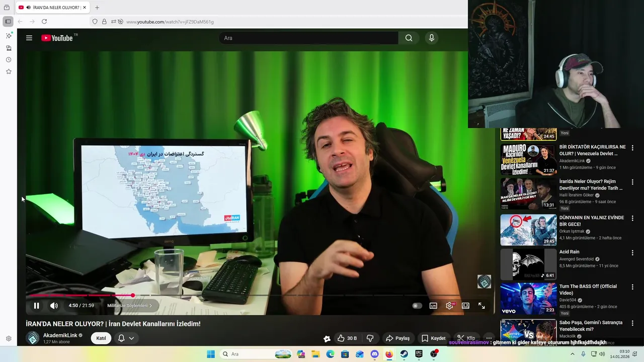Viewport: 644px width, 362px height.
Task: Mute the video using the speaker icon
Action: 54,306
